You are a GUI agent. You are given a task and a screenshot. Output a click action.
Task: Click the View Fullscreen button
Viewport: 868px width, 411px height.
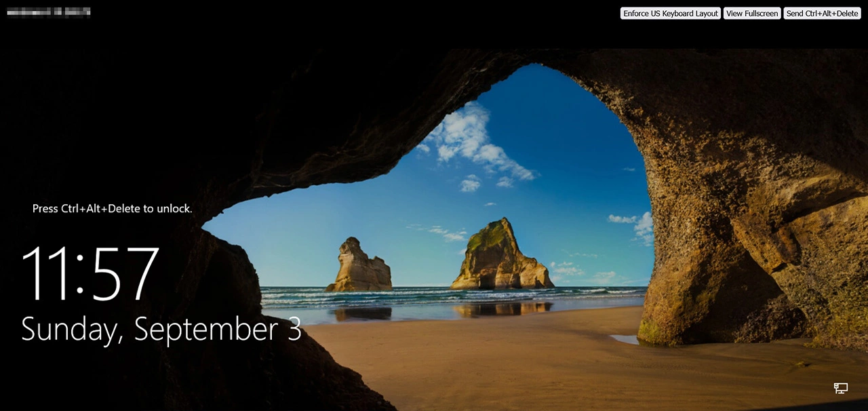751,14
